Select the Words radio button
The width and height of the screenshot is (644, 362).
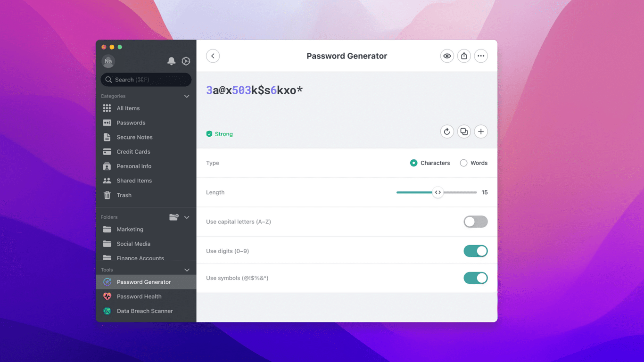click(463, 163)
